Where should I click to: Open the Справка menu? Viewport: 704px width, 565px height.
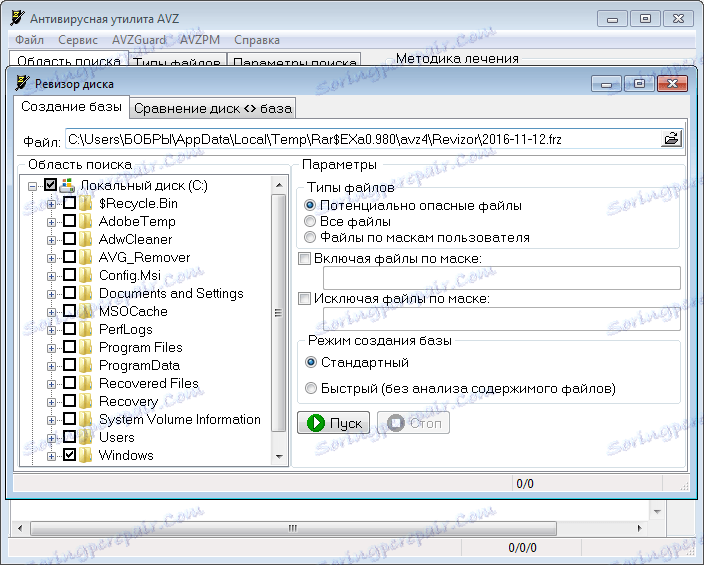point(257,40)
